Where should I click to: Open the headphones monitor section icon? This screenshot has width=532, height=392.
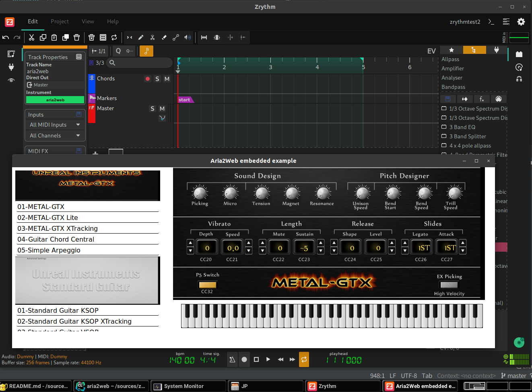point(519,79)
